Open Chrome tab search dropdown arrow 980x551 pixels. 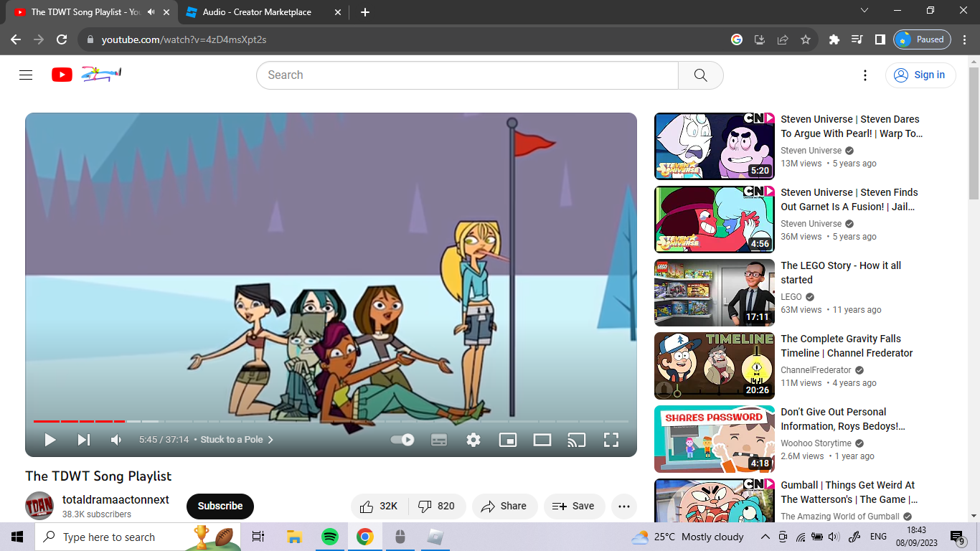864,10
